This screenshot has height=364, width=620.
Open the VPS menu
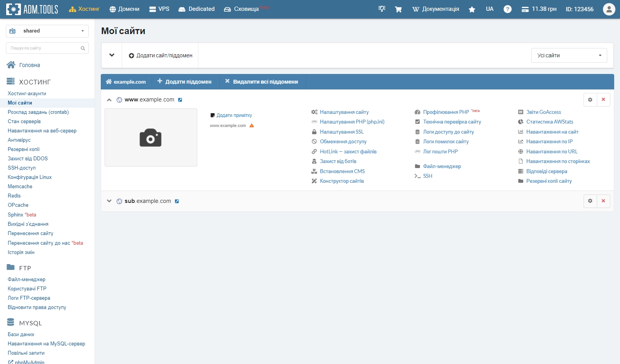(x=159, y=9)
